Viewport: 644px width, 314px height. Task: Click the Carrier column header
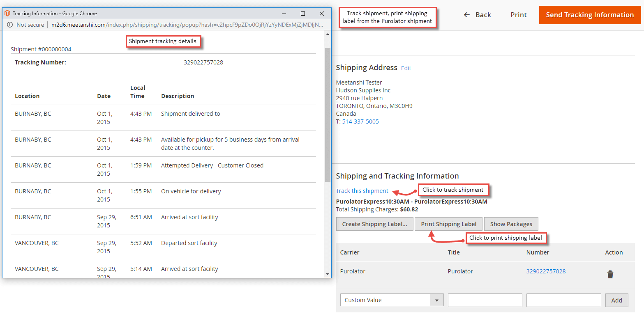pos(350,252)
